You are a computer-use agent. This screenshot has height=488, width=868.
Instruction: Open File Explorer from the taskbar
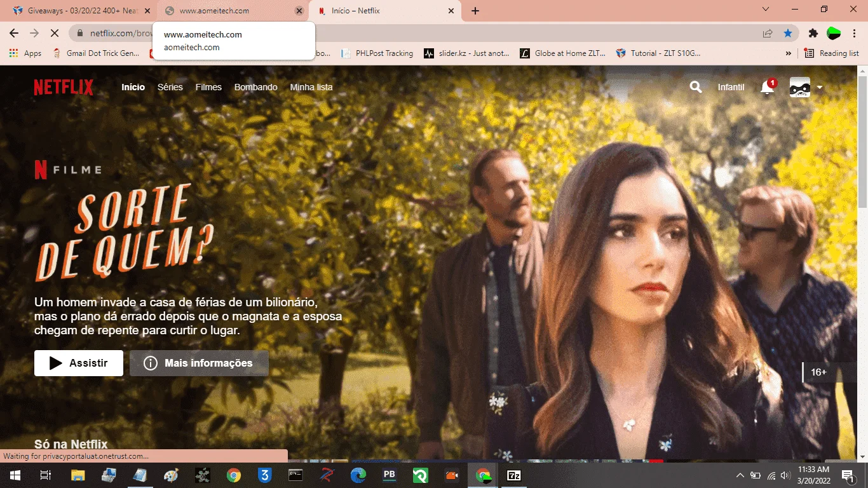[78, 475]
